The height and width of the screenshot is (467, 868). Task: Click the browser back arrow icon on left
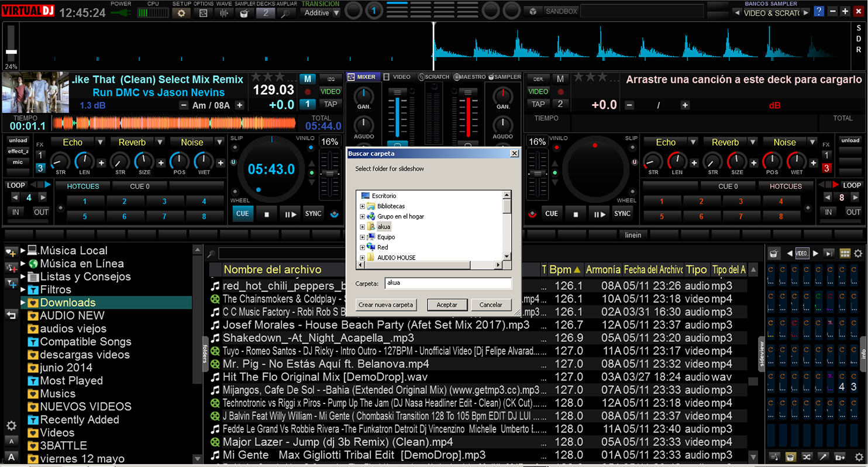coord(11,315)
